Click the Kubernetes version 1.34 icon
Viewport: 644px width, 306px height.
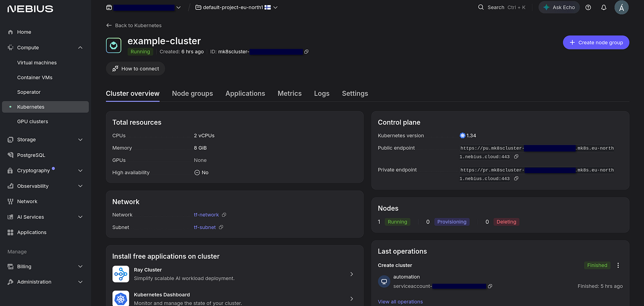[462, 136]
